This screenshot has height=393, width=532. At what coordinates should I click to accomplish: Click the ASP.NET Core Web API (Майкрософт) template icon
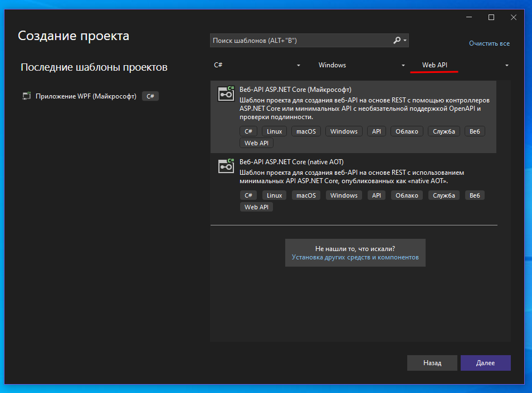[x=225, y=94]
